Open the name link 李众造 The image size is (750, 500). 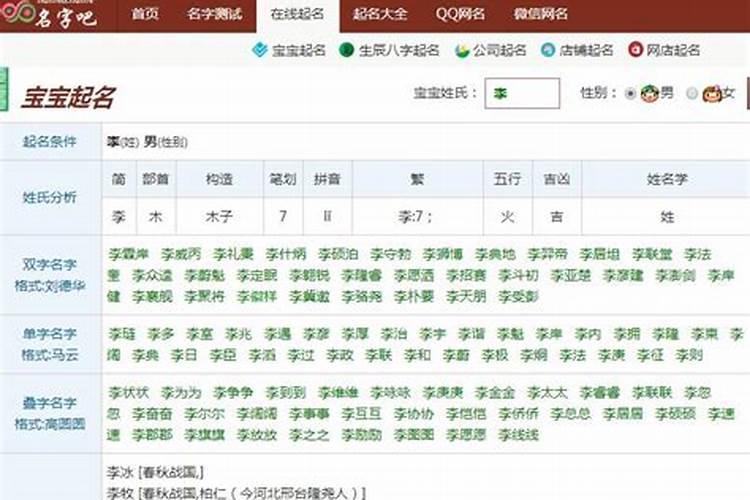coord(152,275)
